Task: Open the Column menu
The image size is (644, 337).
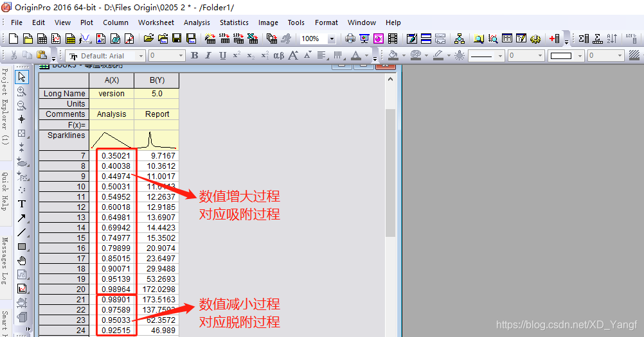Action: tap(116, 22)
